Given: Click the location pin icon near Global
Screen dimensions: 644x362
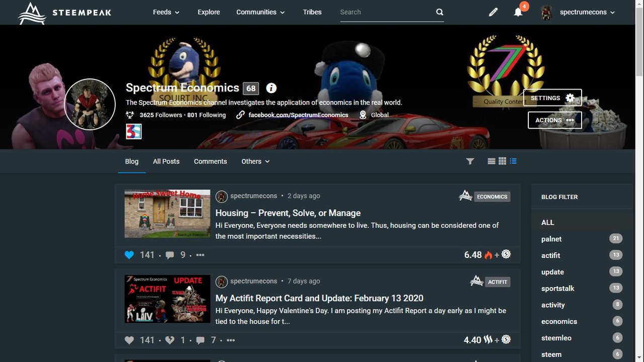Looking at the screenshot, I should 363,115.
